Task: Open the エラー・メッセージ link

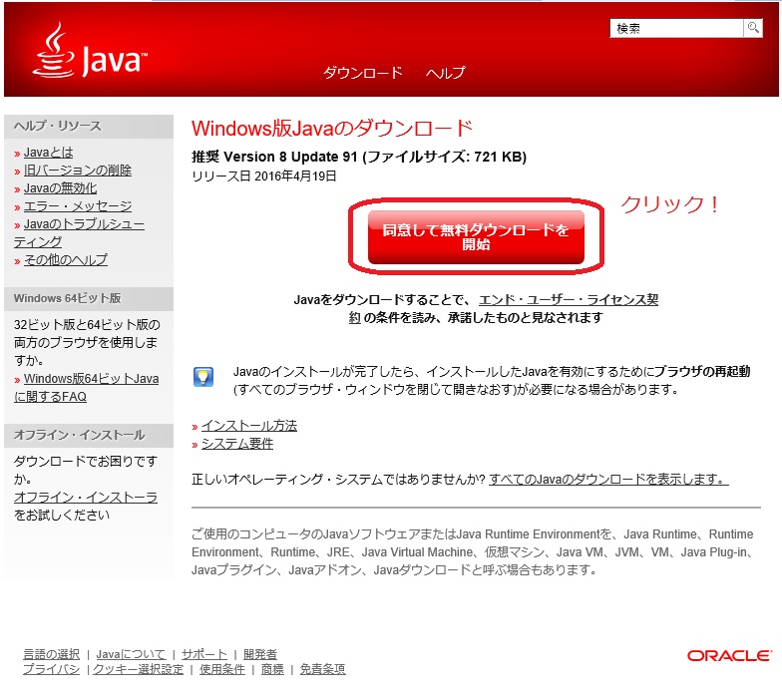Action: pyautogui.click(x=78, y=205)
